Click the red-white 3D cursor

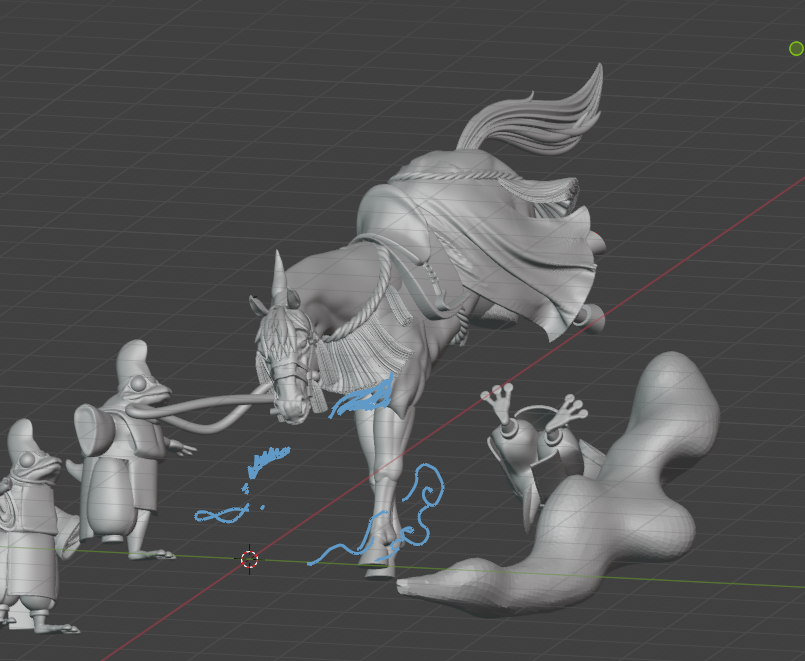coord(250,559)
